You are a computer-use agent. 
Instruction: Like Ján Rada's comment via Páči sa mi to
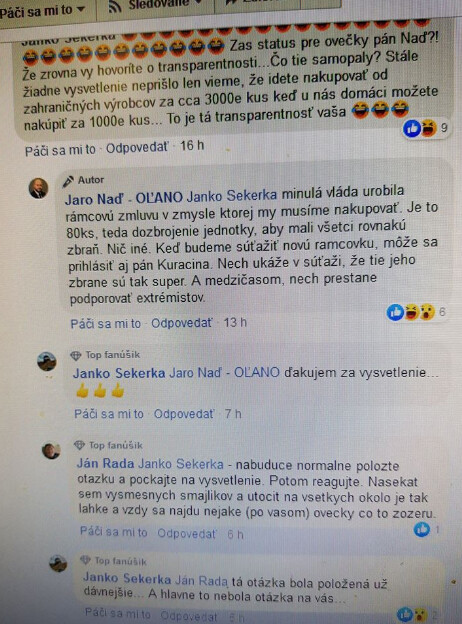click(x=113, y=532)
